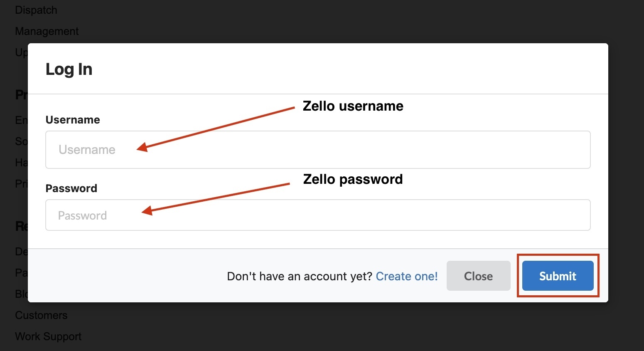Image resolution: width=644 pixels, height=351 pixels.
Task: Click the Zello password annotation text
Action: click(353, 179)
